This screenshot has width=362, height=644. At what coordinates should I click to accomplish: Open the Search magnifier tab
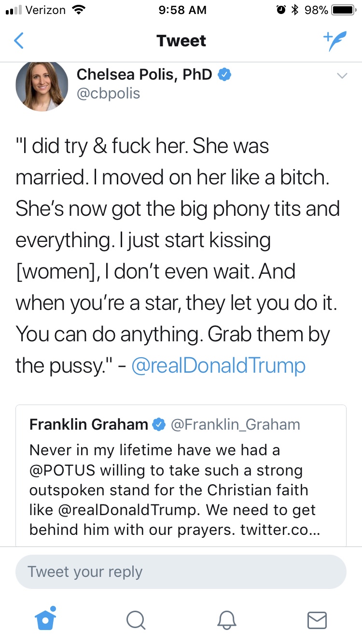136,619
